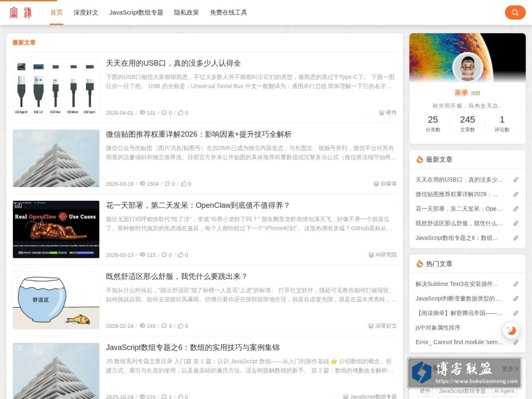This screenshot has width=532, height=399.
Task: Expand the tag list via 更多 »
Action: click(x=510, y=369)
